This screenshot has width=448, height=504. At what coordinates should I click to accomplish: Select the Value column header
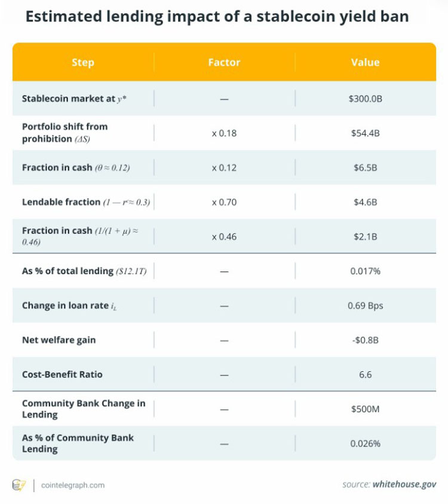(365, 62)
